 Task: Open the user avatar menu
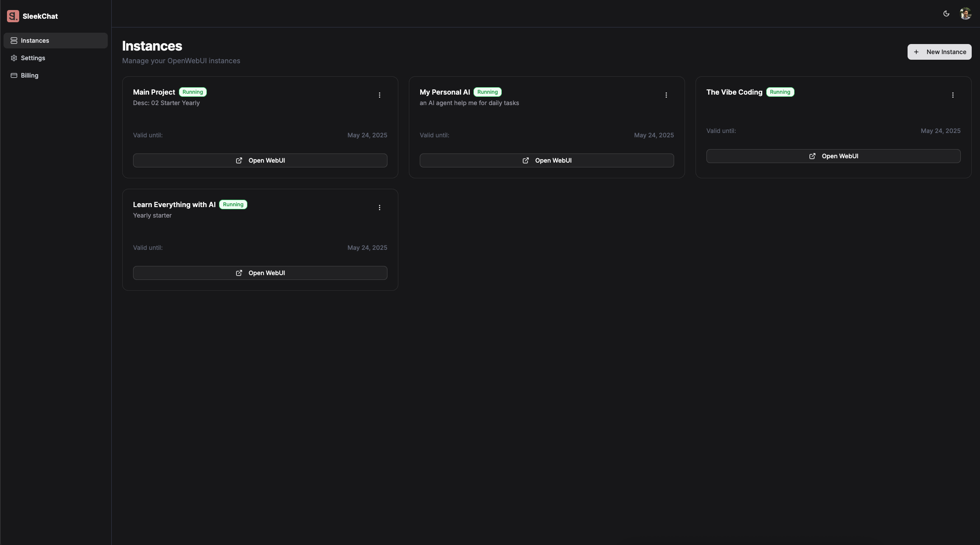965,14
